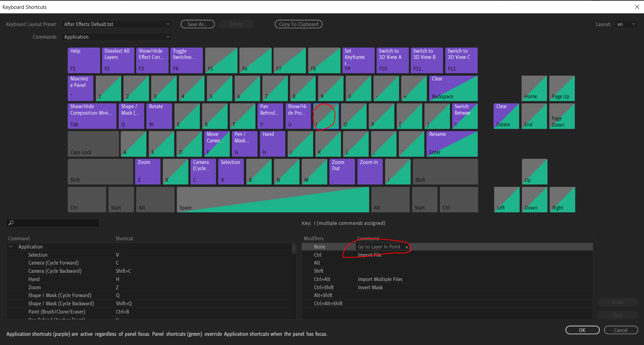Click the Delete preset button
Viewport: 644px width, 345px height.
(x=236, y=24)
